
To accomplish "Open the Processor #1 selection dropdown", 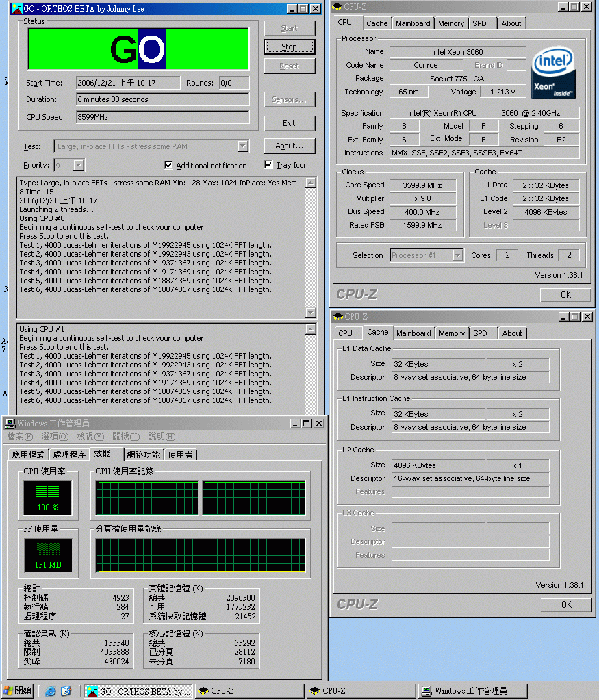I will [457, 255].
